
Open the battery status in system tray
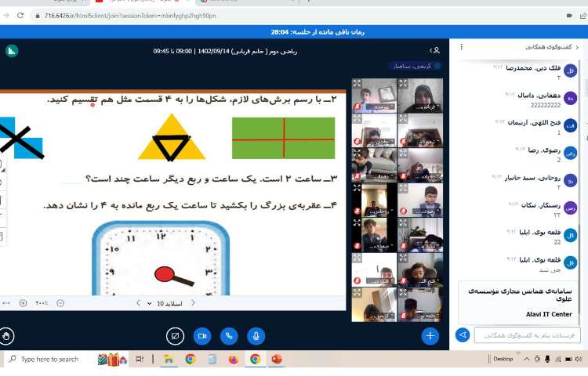click(x=568, y=359)
